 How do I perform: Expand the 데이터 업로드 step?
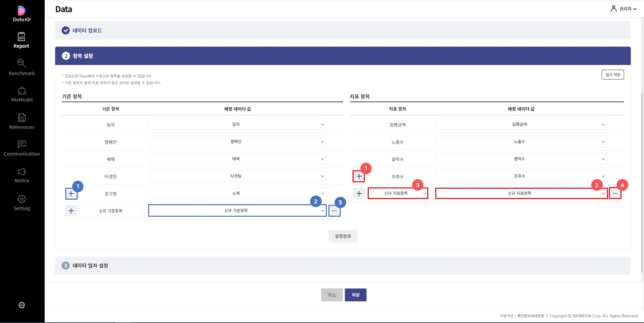[x=343, y=31]
